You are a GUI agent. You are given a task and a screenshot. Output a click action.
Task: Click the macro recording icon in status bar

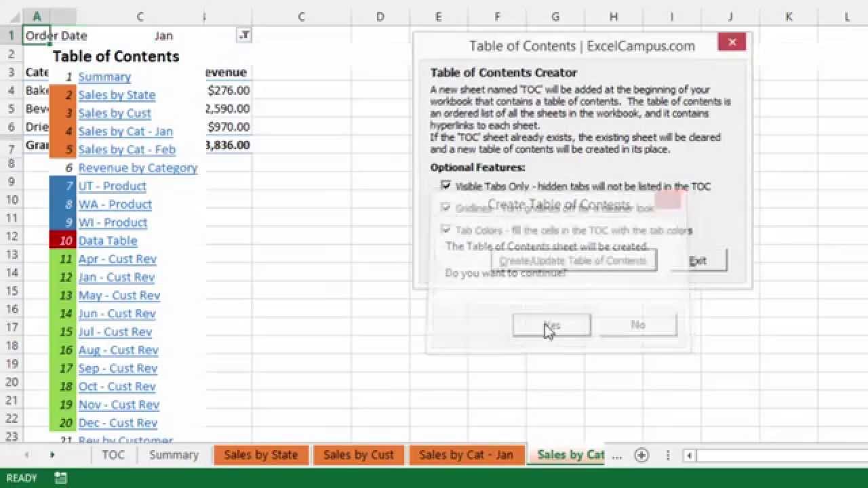click(60, 478)
